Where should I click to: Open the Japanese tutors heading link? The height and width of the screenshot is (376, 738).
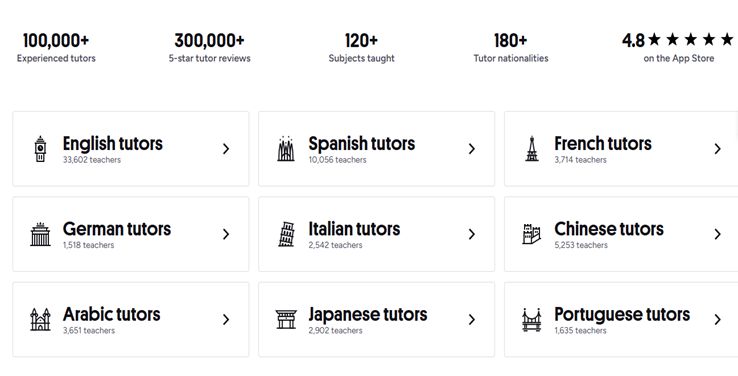point(368,314)
